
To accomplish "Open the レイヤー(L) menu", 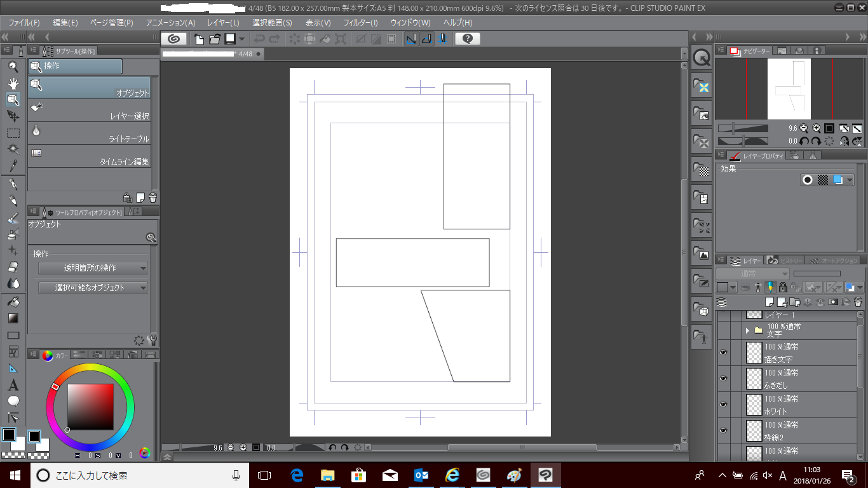I will pyautogui.click(x=223, y=23).
